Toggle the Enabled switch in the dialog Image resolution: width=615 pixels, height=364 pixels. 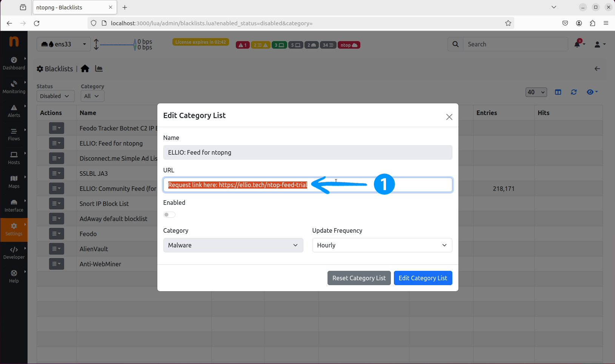pos(169,215)
